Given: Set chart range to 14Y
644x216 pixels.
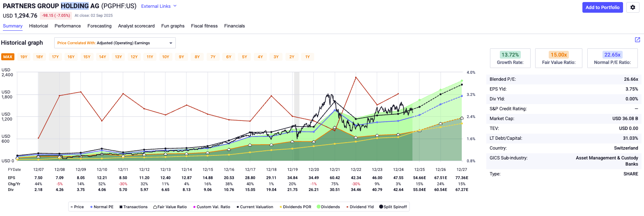Looking at the screenshot, I should (x=103, y=57).
